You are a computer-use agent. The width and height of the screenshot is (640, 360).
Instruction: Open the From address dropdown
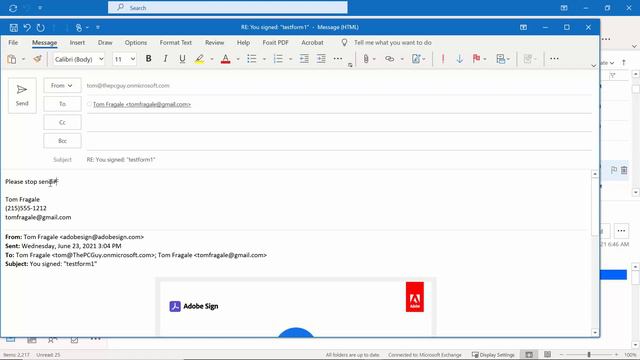coord(62,85)
